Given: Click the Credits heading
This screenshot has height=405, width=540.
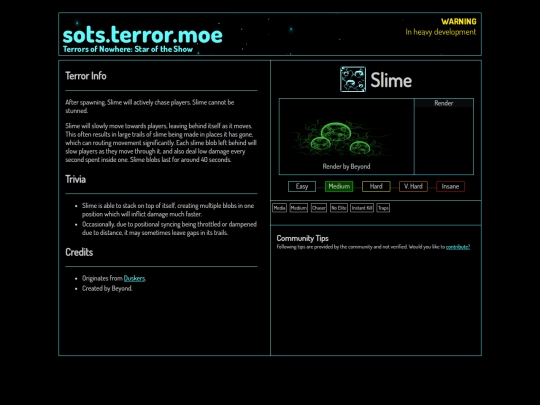Looking at the screenshot, I should 79,252.
